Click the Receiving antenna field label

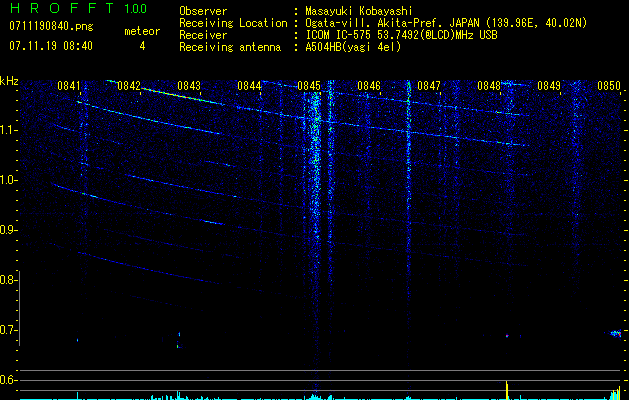[230, 47]
